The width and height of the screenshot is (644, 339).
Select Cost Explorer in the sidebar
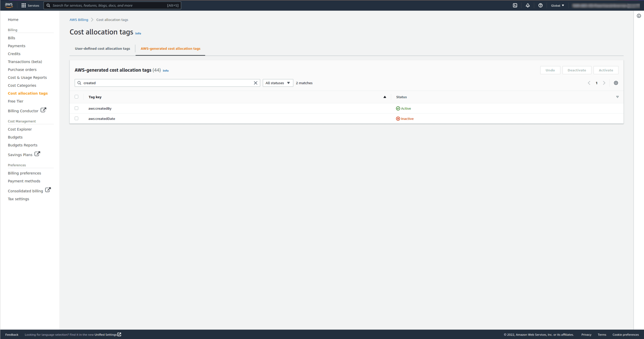pyautogui.click(x=20, y=129)
